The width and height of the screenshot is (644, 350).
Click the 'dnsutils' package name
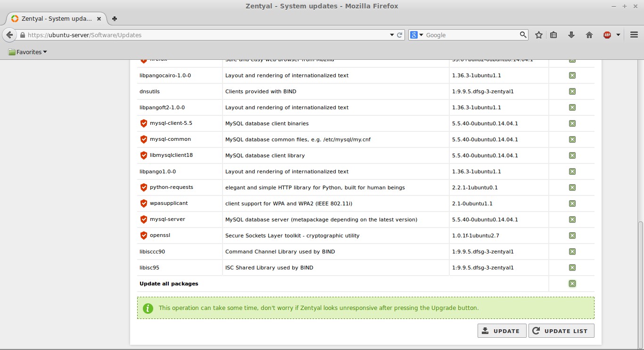[x=149, y=91]
